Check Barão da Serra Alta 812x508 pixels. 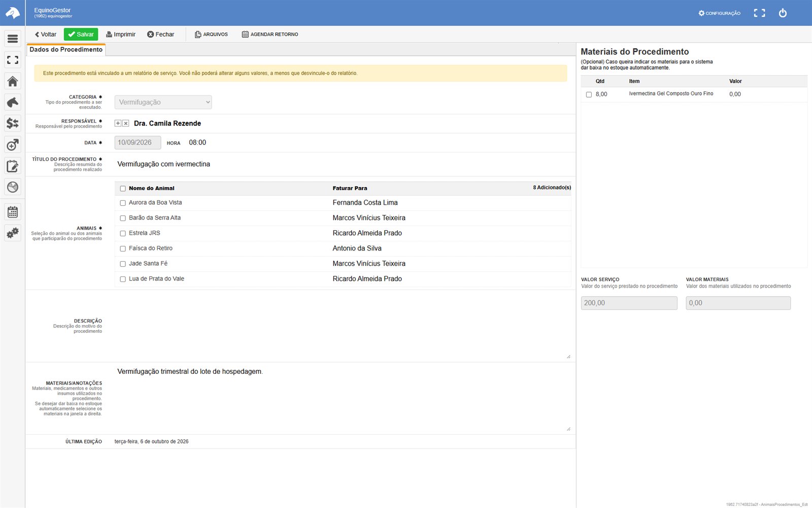pyautogui.click(x=123, y=218)
